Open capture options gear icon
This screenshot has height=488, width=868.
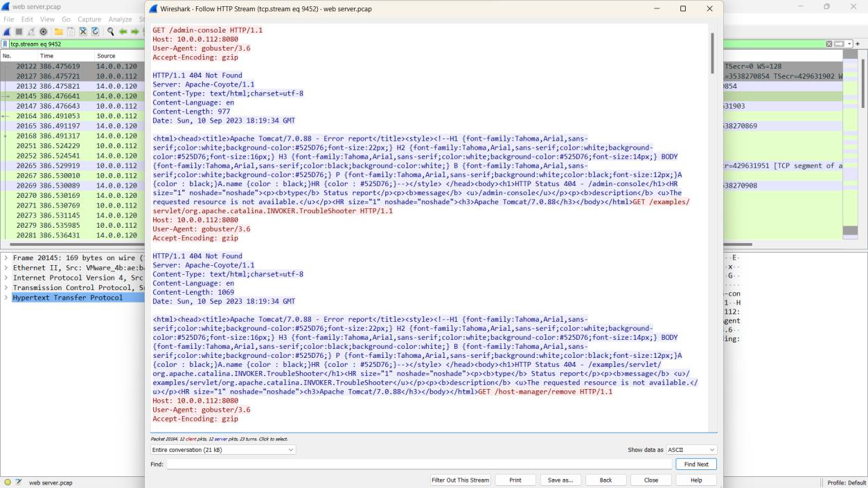(44, 32)
